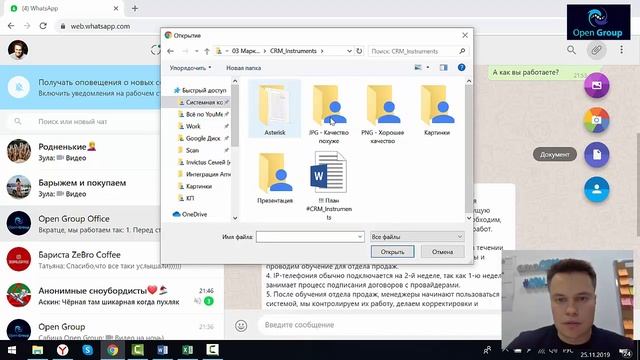The width and height of the screenshot is (640, 360).
Task: Click the Windows Start button
Action: pyautogui.click(x=12, y=350)
